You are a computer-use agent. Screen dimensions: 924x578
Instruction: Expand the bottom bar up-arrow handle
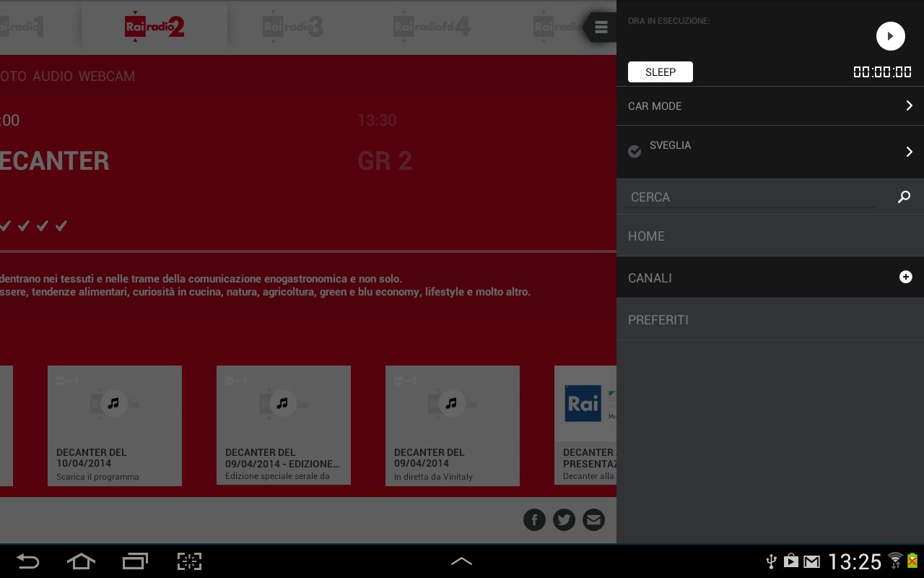click(x=461, y=561)
